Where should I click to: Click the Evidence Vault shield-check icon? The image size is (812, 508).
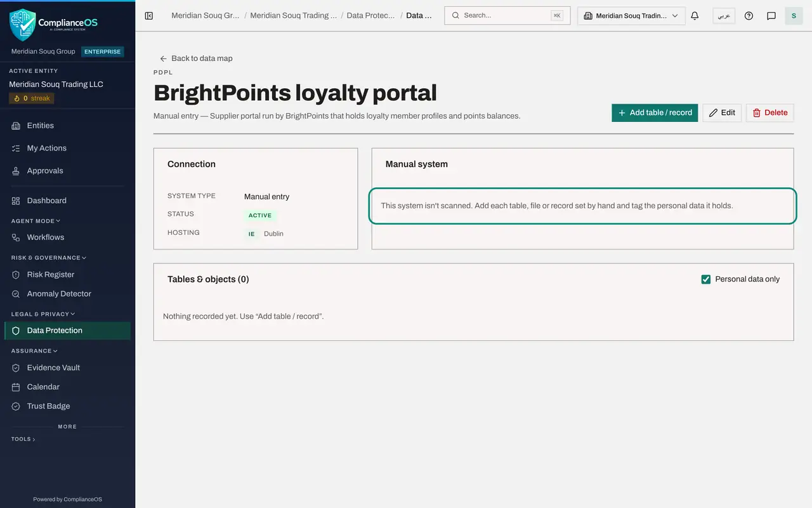coord(16,368)
